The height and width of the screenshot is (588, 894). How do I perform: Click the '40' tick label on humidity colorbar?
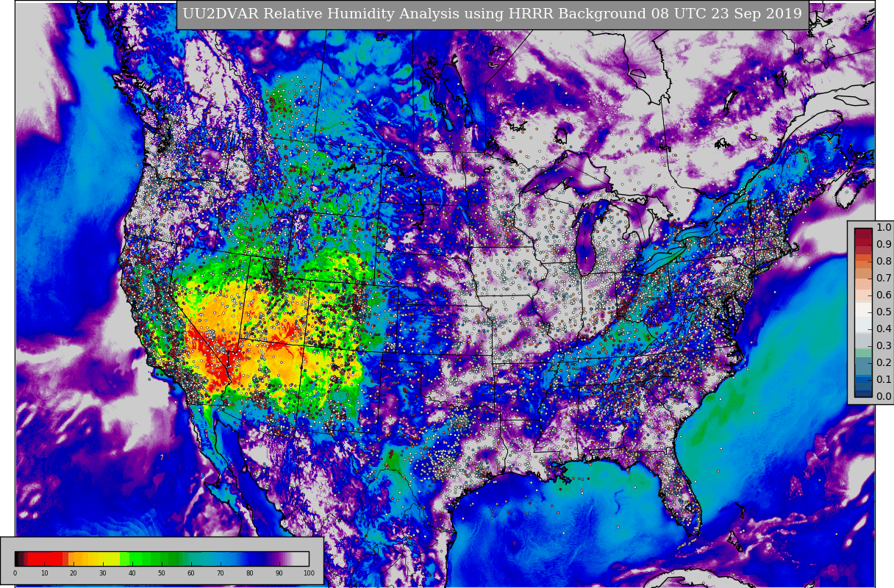click(132, 573)
